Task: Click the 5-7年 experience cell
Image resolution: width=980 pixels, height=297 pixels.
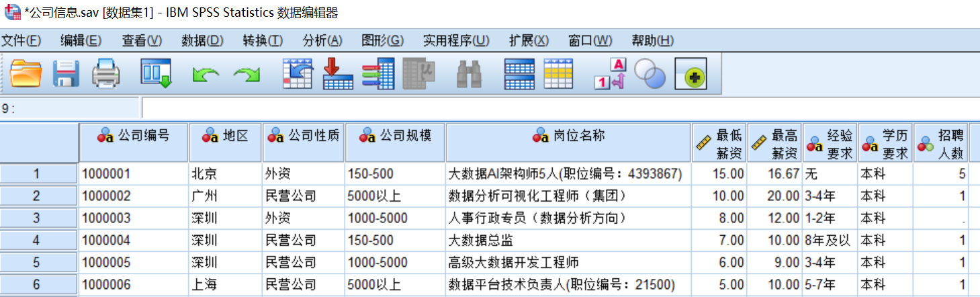Action: click(x=830, y=285)
